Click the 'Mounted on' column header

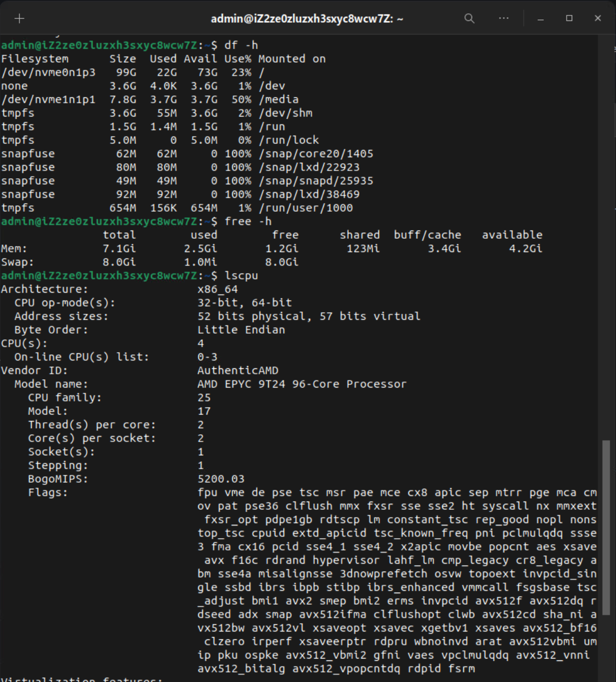[292, 59]
